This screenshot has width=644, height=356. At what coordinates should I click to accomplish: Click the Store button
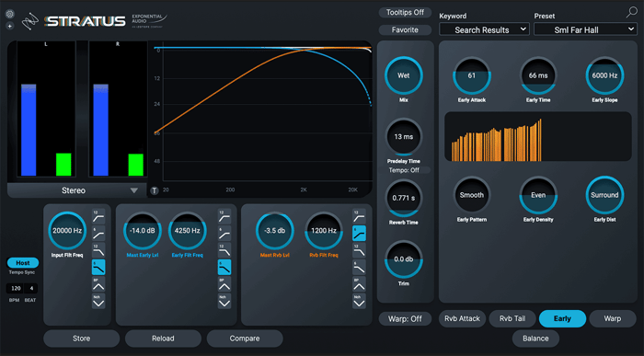pos(81,339)
